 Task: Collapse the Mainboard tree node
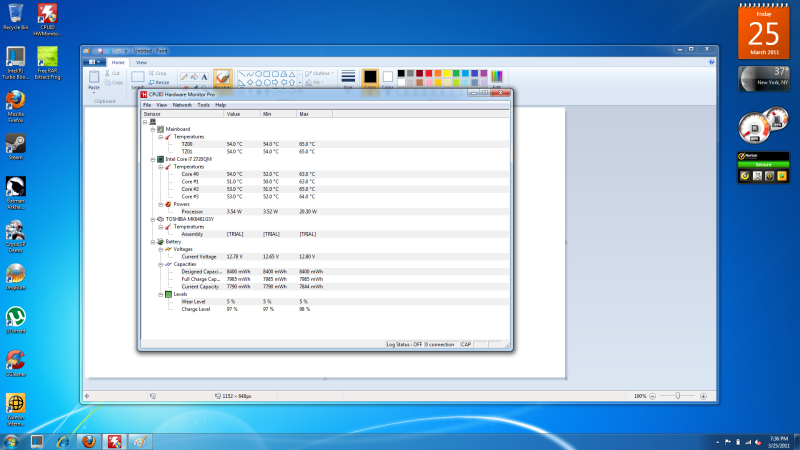(x=153, y=129)
